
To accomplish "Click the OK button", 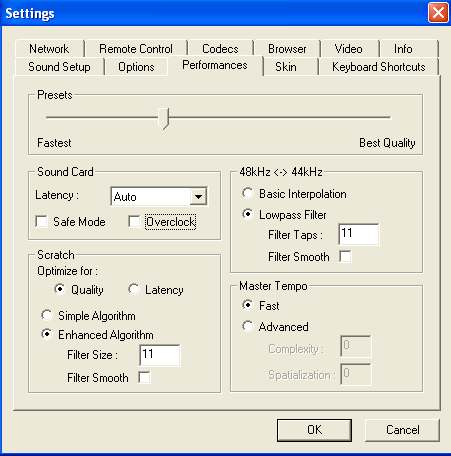I will click(314, 430).
